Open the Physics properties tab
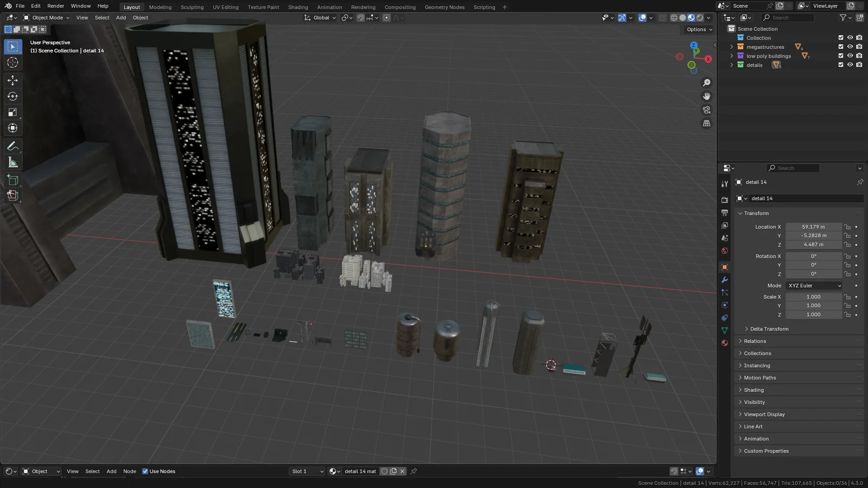This screenshot has height=488, width=868. pyautogui.click(x=725, y=305)
